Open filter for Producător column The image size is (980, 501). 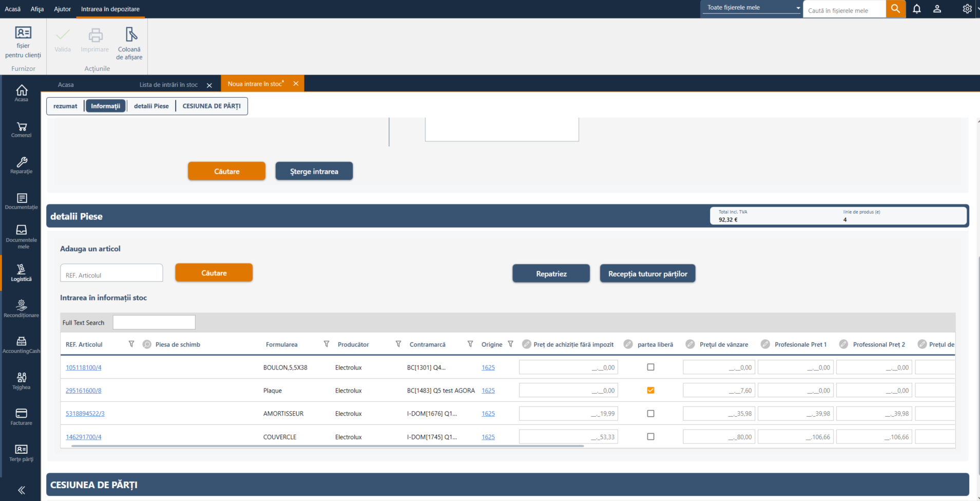pos(398,344)
